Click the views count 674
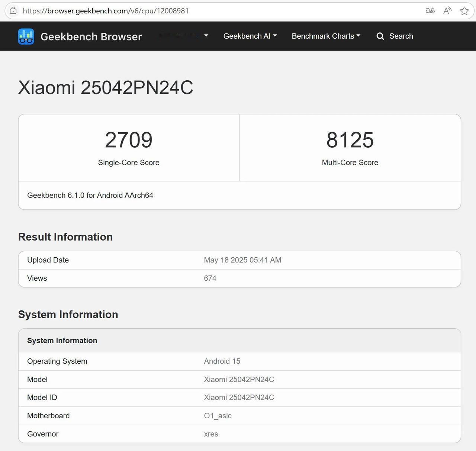476x451 pixels. pyautogui.click(x=210, y=278)
